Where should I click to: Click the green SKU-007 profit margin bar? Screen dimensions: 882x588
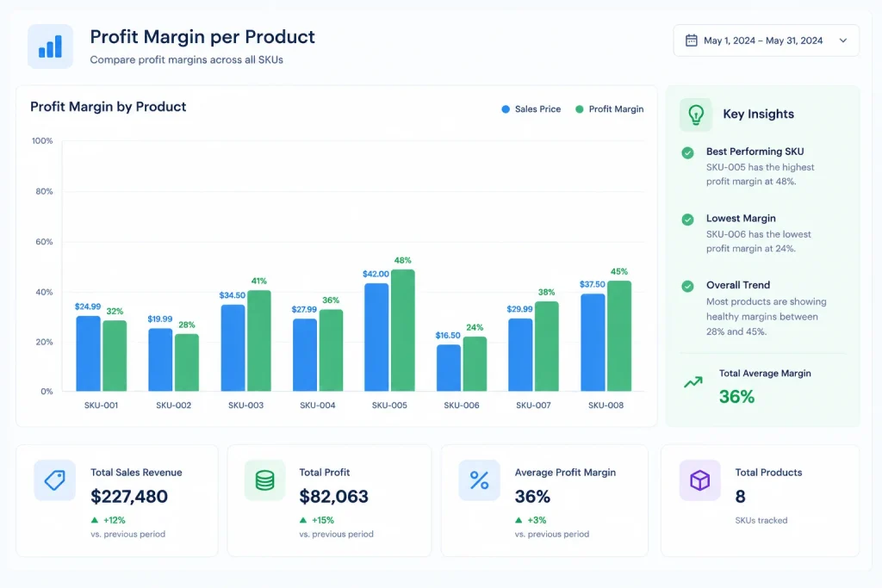547,346
